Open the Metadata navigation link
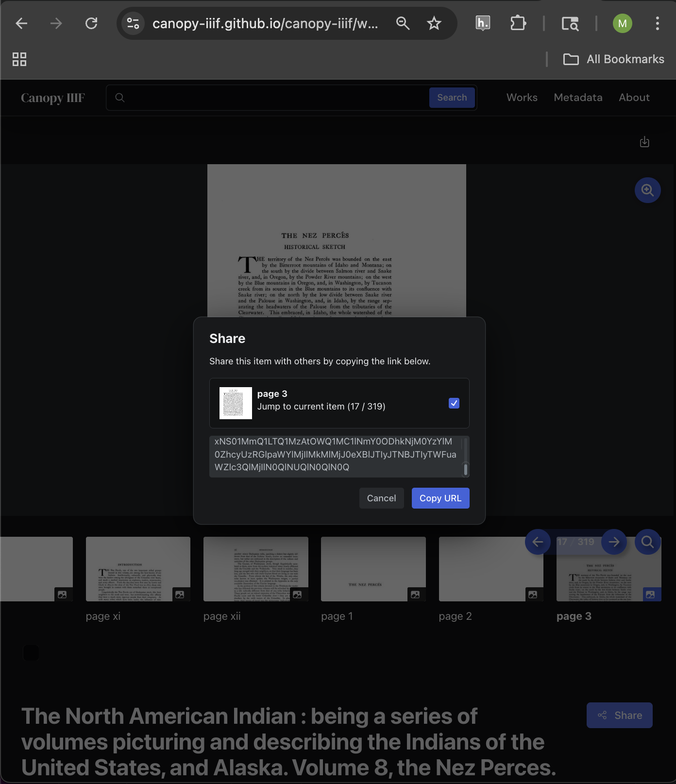Viewport: 676px width, 784px height. coord(578,98)
